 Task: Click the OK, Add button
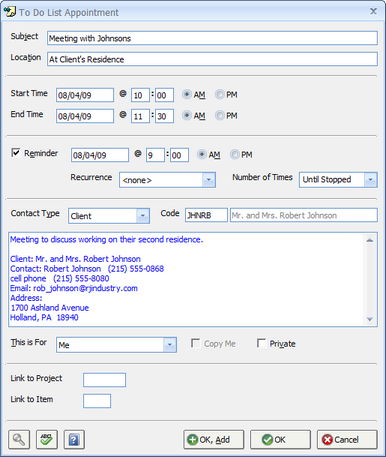pyautogui.click(x=214, y=440)
